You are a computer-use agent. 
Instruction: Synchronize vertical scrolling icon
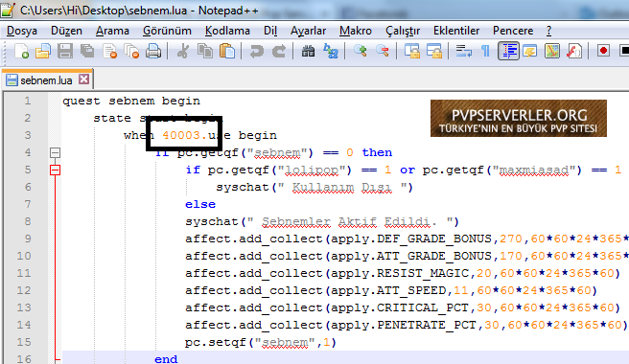[x=412, y=52]
